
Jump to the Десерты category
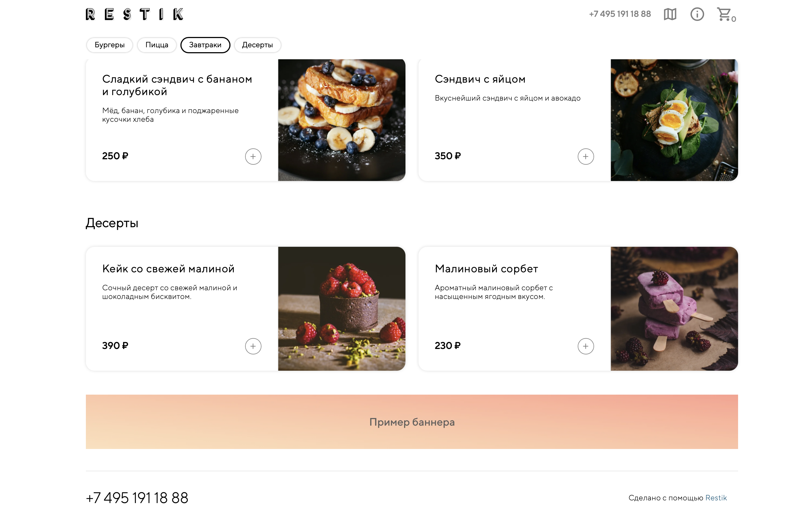click(257, 45)
